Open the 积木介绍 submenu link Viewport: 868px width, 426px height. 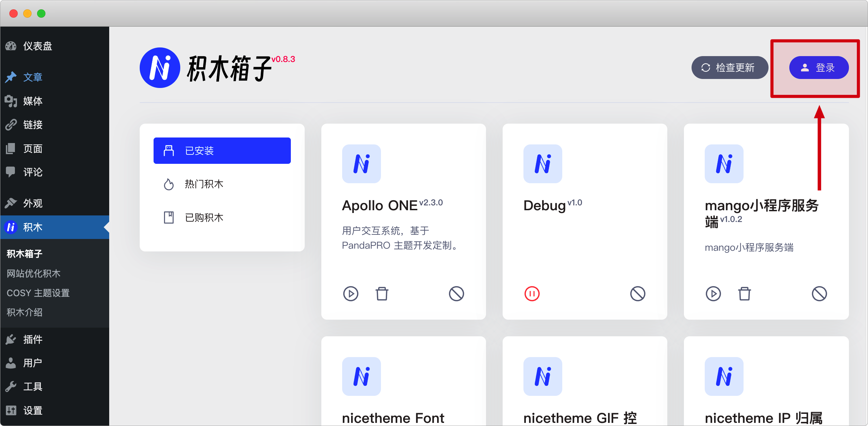pos(25,312)
